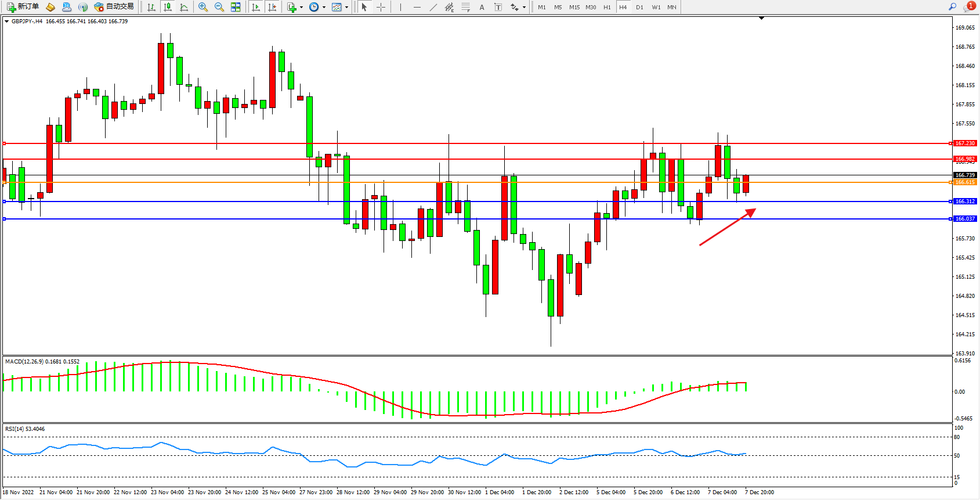The image size is (980, 500).
Task: Toggle chart auto scroll
Action: [256, 7]
